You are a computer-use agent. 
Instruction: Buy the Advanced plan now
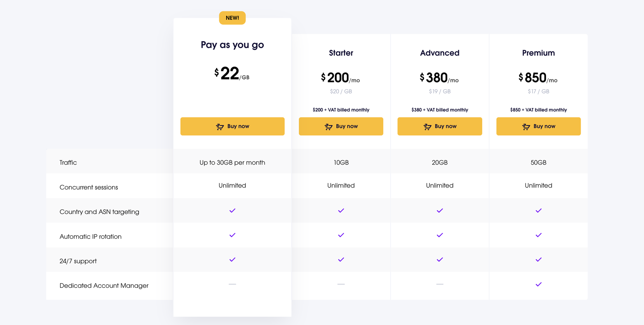[x=440, y=126]
